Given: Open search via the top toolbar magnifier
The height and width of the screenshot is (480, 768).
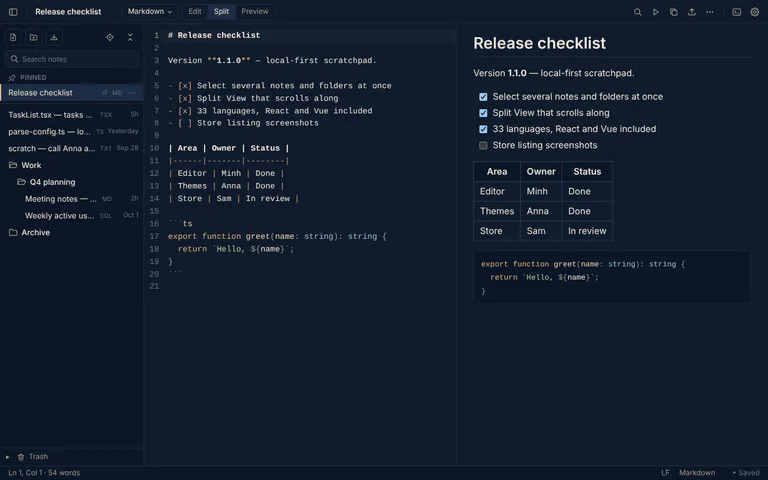Looking at the screenshot, I should point(637,12).
